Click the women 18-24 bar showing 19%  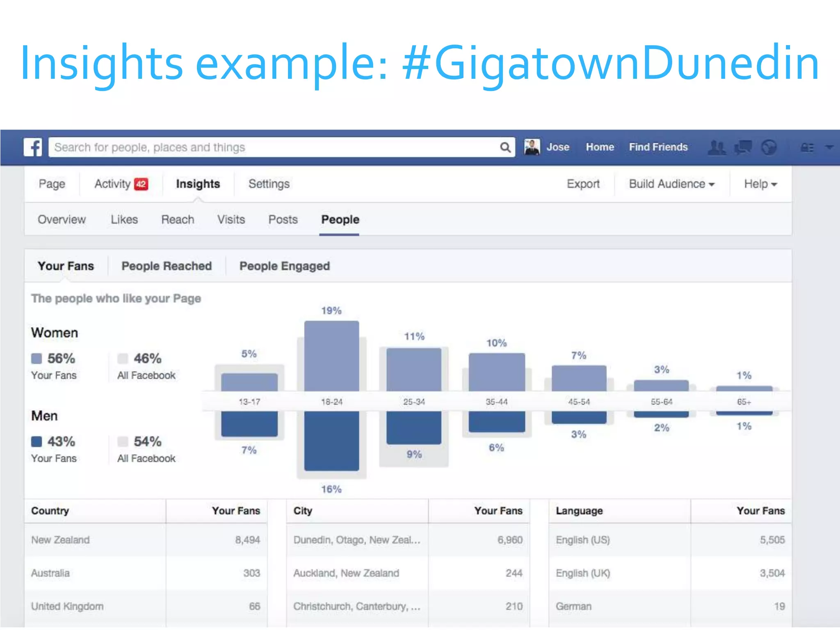[331, 356]
